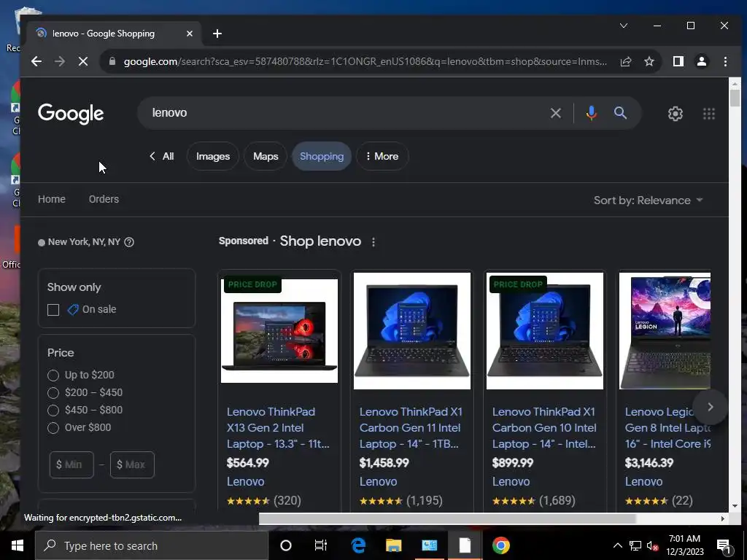747x560 pixels.
Task: Open File Explorer from taskbar
Action: point(393,545)
